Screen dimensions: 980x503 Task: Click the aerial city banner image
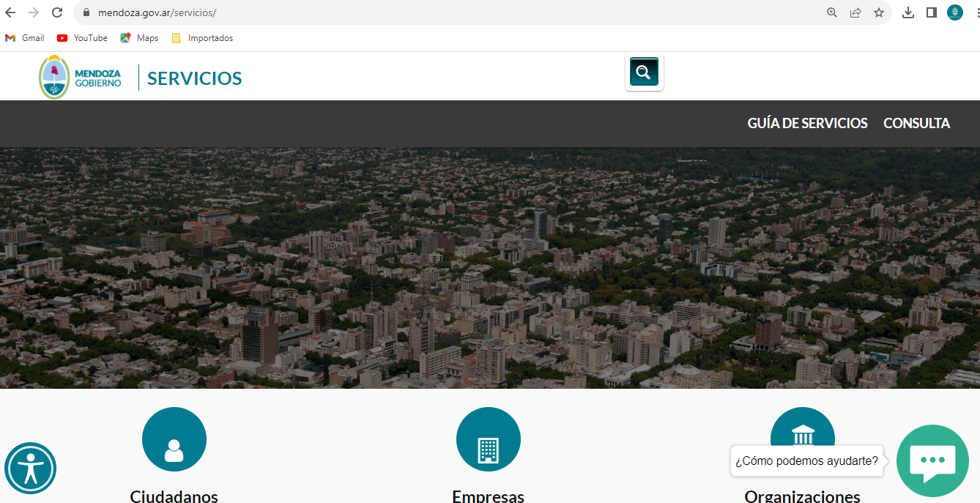click(x=490, y=268)
